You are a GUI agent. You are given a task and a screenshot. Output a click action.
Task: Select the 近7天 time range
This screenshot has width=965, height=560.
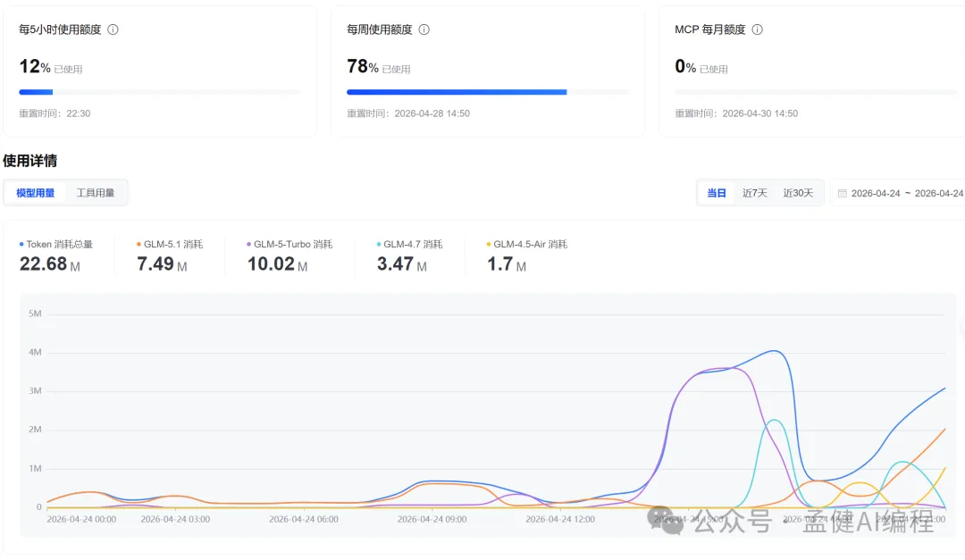(755, 193)
